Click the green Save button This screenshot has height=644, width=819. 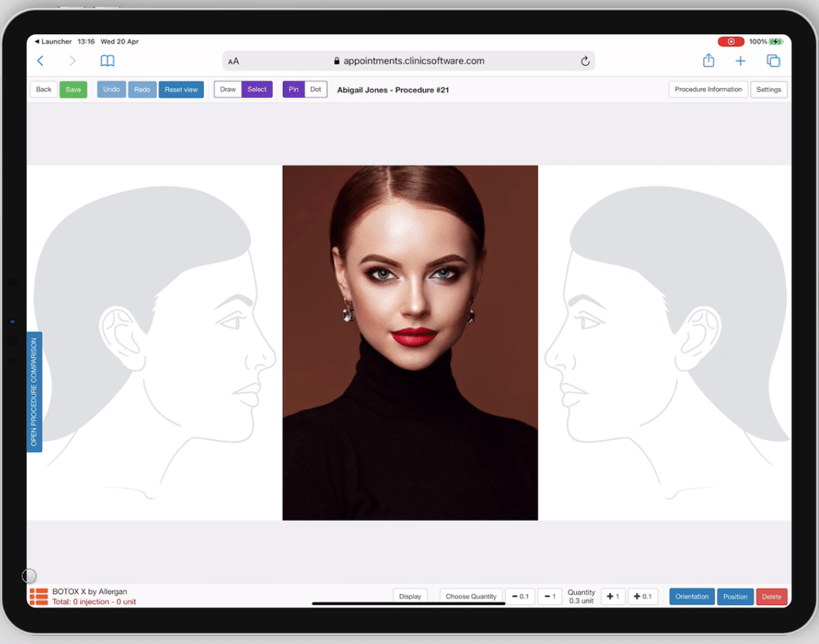73,90
